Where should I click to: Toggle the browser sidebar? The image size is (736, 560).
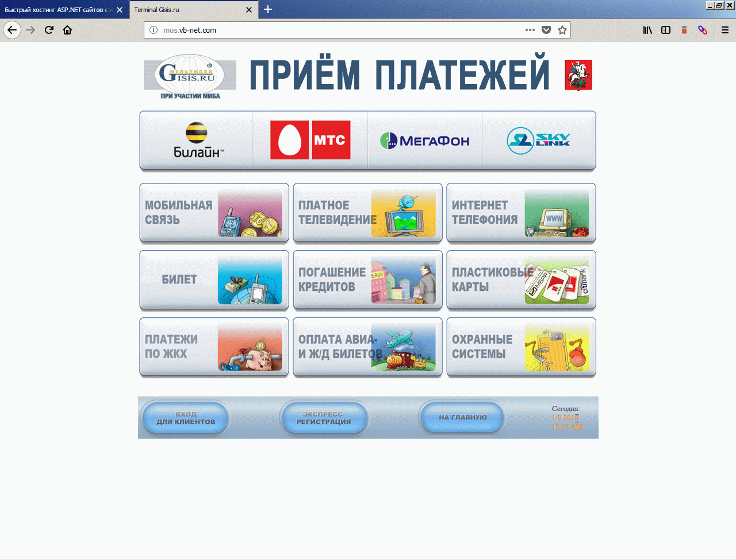666,30
